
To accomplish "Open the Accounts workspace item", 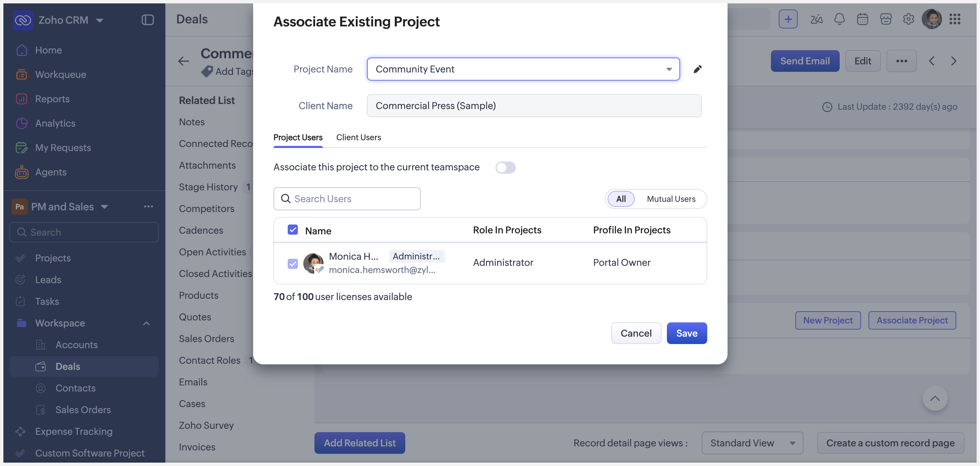I will click(x=77, y=344).
